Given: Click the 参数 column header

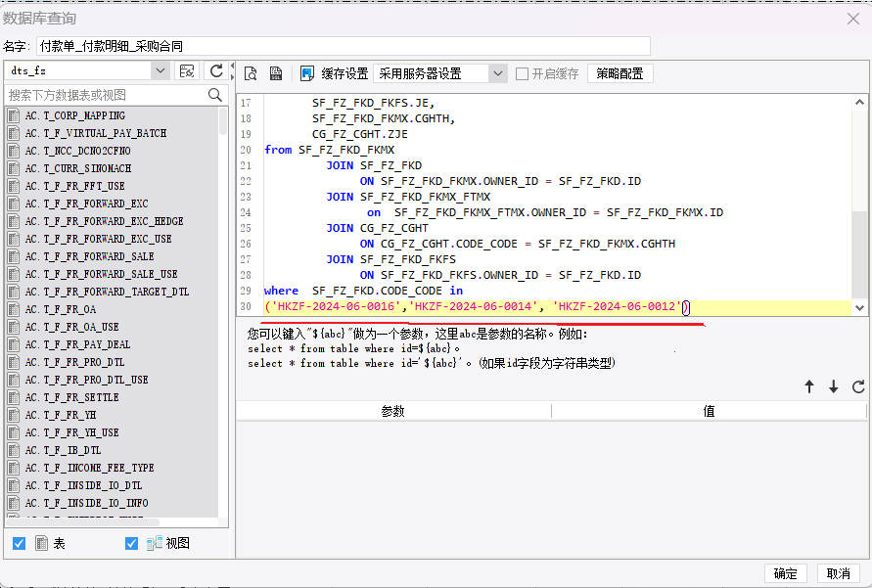Looking at the screenshot, I should coord(393,411).
